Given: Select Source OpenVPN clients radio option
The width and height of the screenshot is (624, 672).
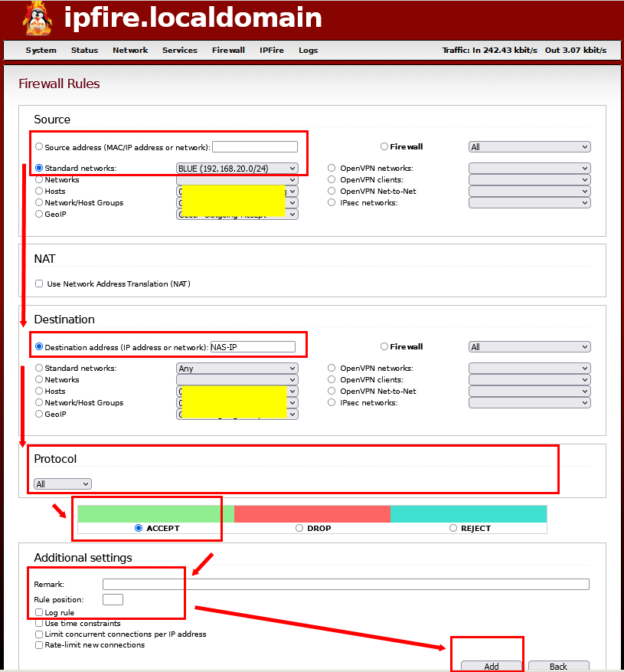Looking at the screenshot, I should 332,179.
